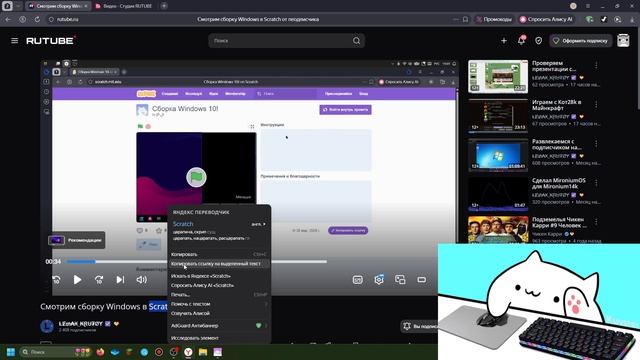Click the 'Оформить подписку' button
Image resolution: width=640 pixels, height=360 pixels.
[x=580, y=41]
